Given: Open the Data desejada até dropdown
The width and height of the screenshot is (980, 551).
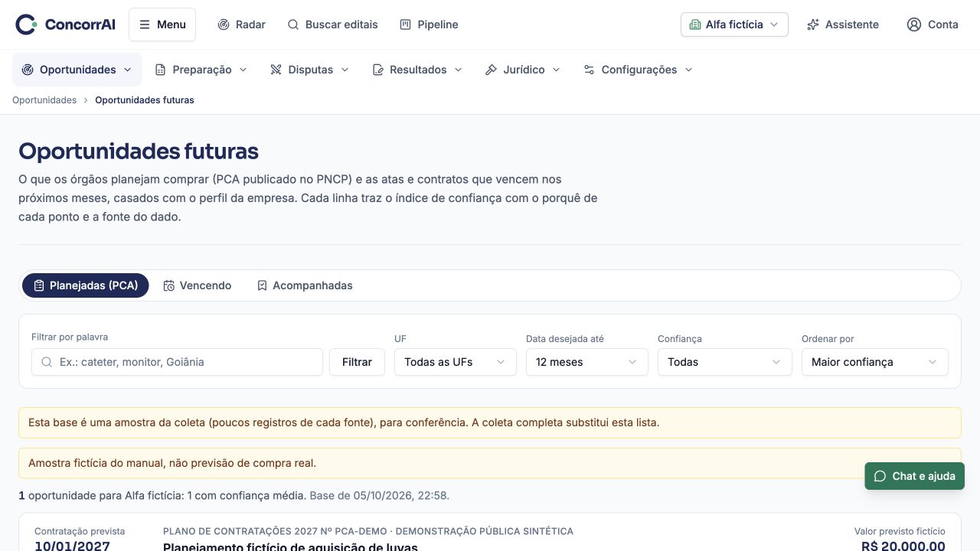Looking at the screenshot, I should (x=587, y=362).
